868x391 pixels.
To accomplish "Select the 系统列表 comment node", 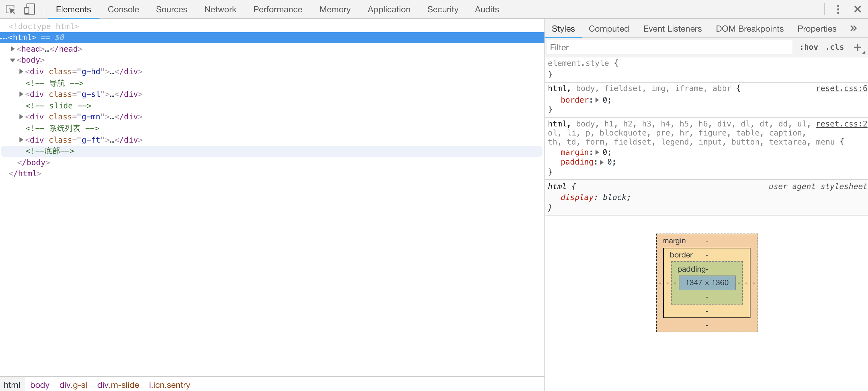I will point(62,128).
